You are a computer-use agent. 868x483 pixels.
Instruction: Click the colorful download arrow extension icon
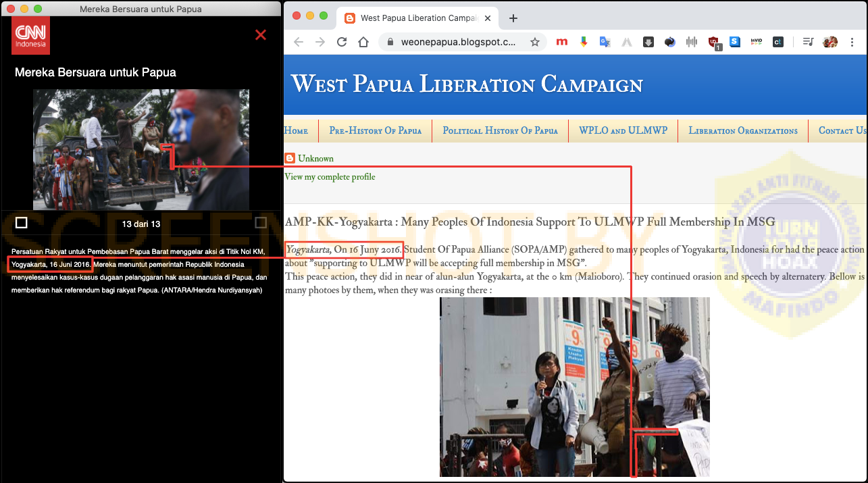(584, 42)
